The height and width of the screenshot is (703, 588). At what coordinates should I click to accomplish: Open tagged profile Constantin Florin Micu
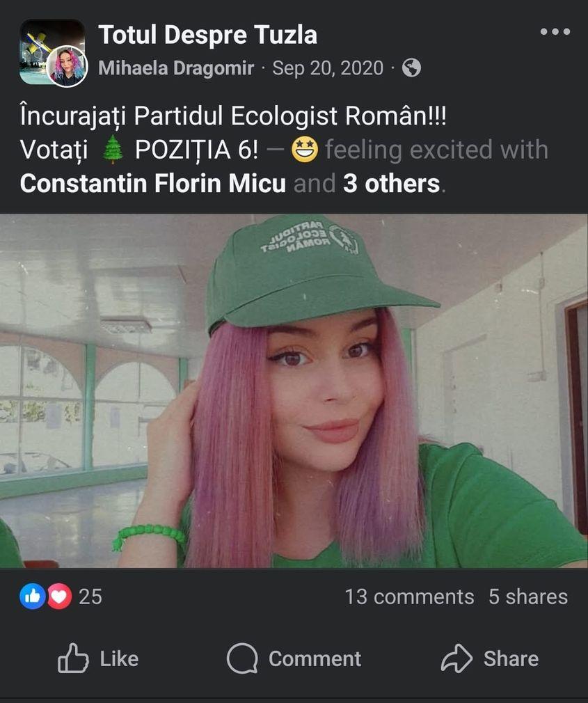153,183
